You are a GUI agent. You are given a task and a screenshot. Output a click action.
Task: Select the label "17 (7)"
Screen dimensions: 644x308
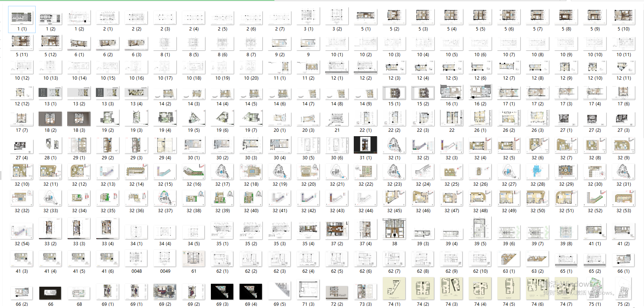point(22,130)
